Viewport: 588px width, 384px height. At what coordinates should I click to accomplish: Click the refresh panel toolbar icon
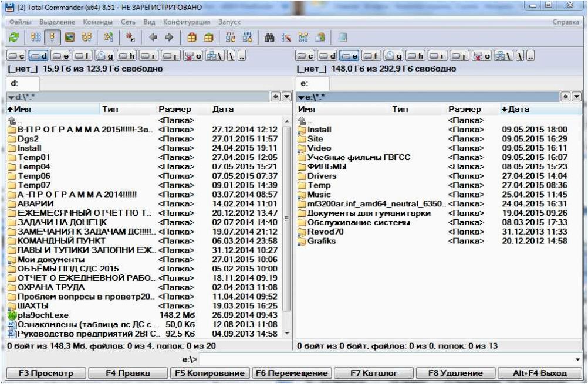click(14, 38)
